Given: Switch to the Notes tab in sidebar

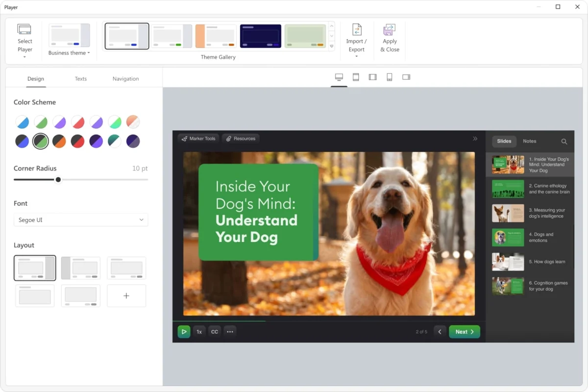Looking at the screenshot, I should coord(530,141).
